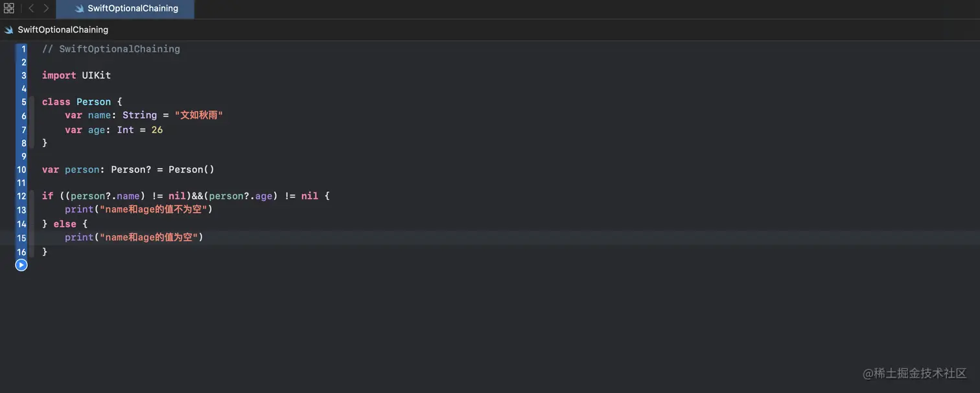This screenshot has width=980, height=393.
Task: Go back in editor history
Action: (31, 8)
